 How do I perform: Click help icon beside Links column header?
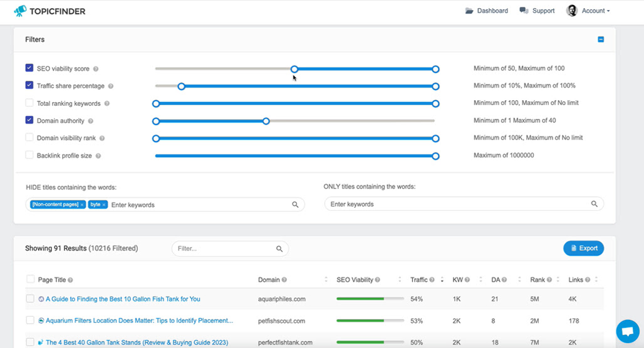[588, 280]
